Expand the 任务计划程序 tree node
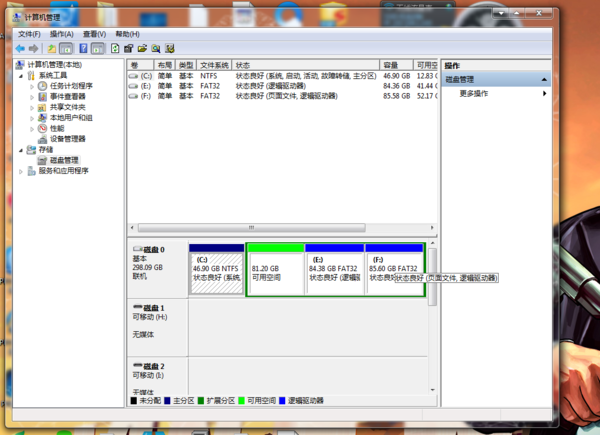 point(32,86)
